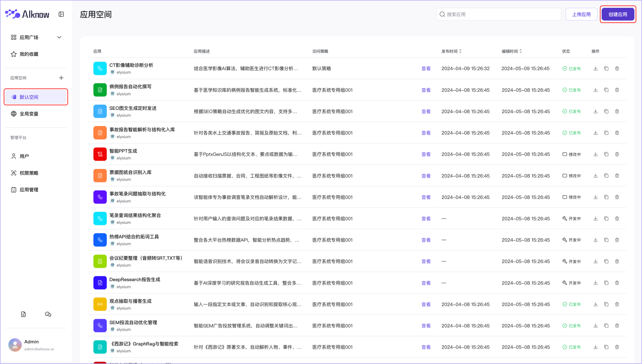Delete the SEO图文生成定时发送 app
The height and width of the screenshot is (364, 642).
click(x=617, y=111)
